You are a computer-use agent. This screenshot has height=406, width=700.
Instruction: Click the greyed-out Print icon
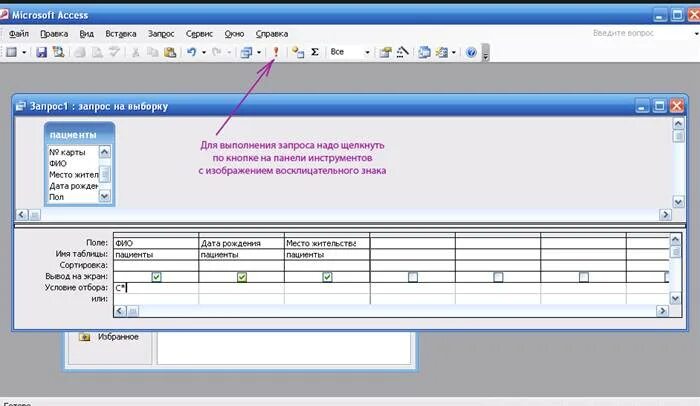pyautogui.click(x=80, y=52)
